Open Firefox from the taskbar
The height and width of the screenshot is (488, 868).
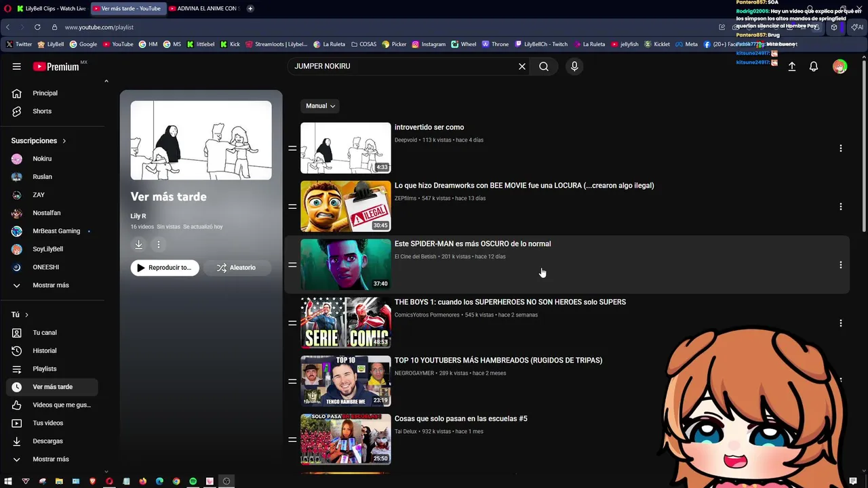(143, 481)
